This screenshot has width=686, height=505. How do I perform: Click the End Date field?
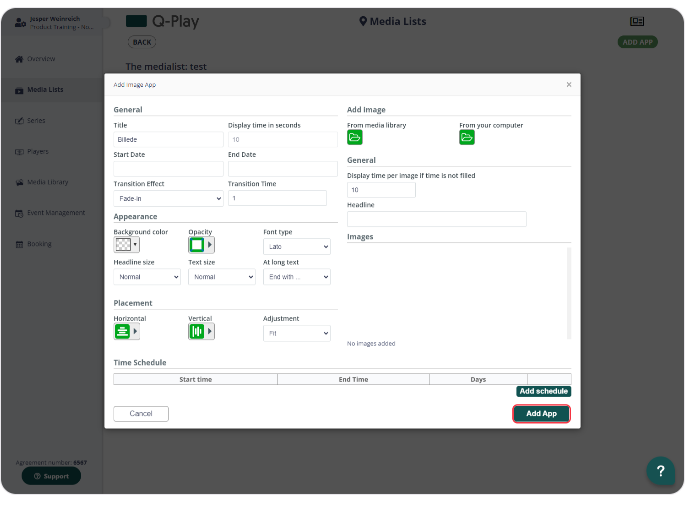click(283, 169)
